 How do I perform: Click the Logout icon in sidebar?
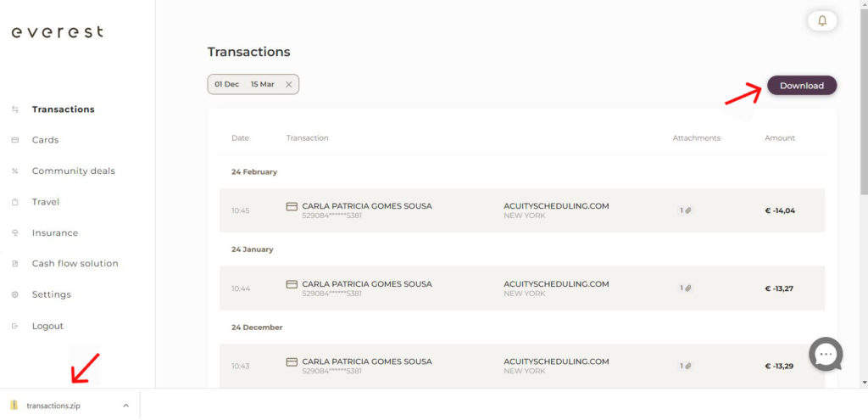coord(14,326)
